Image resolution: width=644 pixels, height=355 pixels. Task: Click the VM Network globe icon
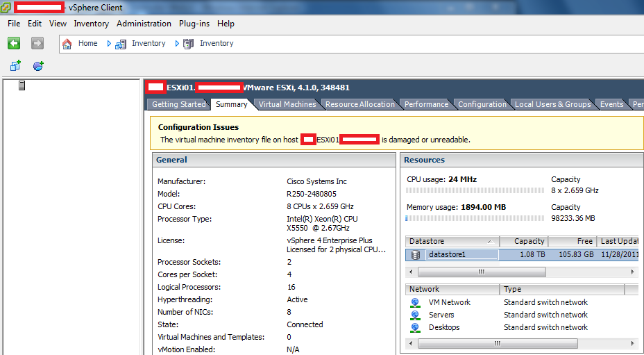click(415, 303)
